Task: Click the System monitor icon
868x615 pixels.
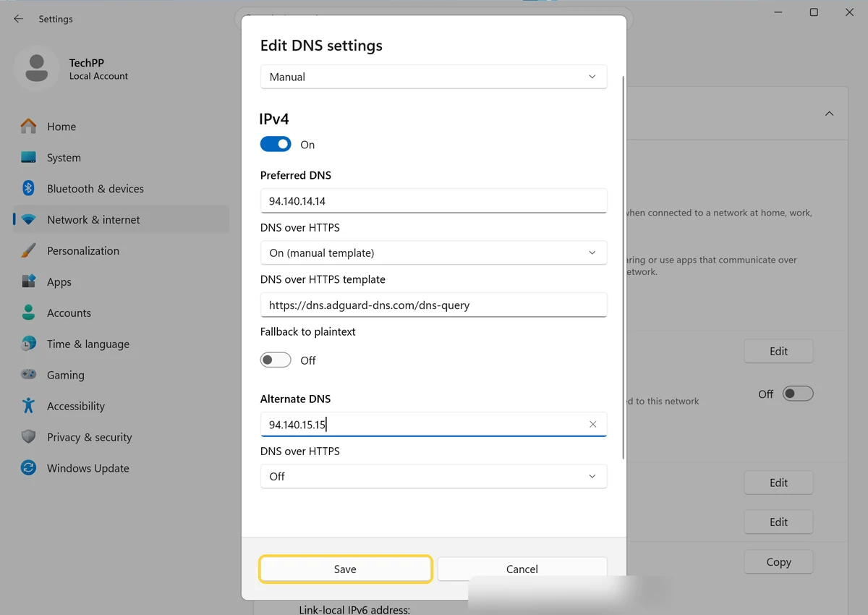Action: (28, 158)
